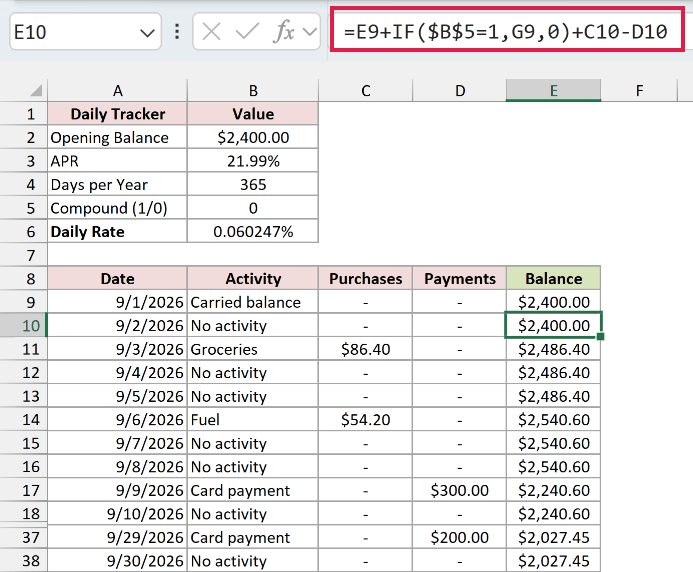Click the 'Payments' table header
The width and height of the screenshot is (693, 572).
(460, 278)
